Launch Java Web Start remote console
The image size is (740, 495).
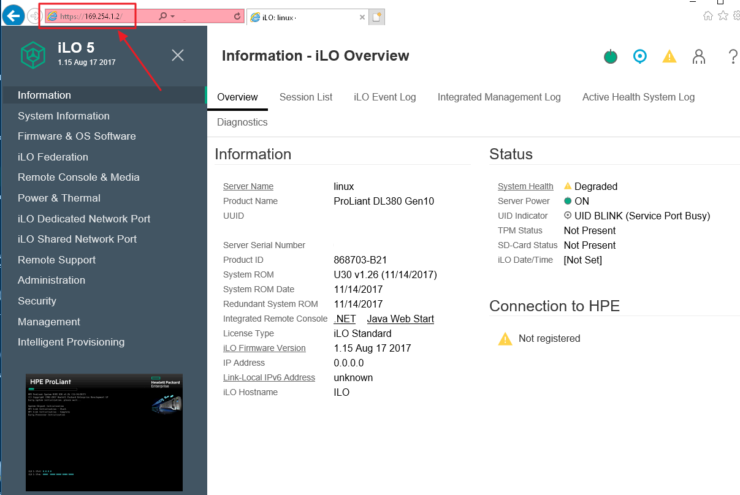pos(400,319)
